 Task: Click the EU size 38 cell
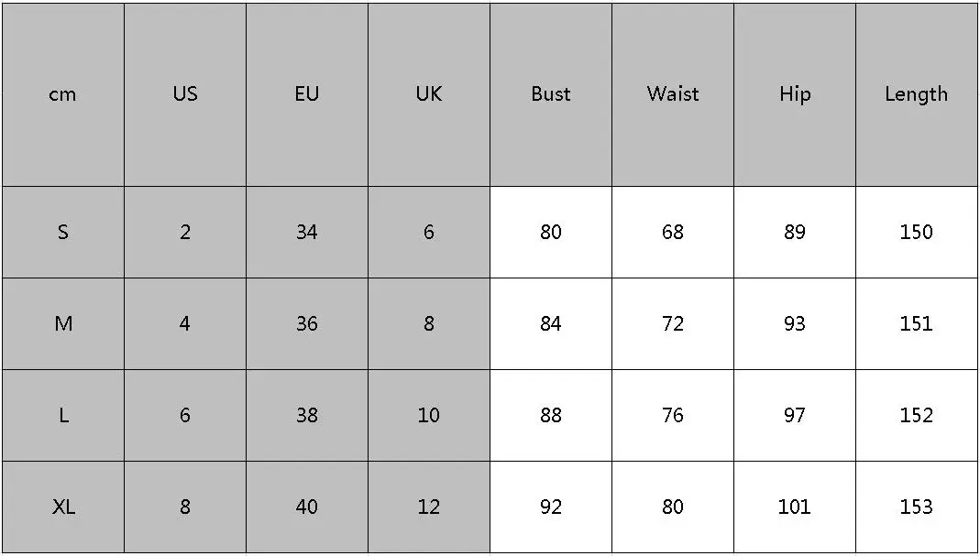[307, 416]
